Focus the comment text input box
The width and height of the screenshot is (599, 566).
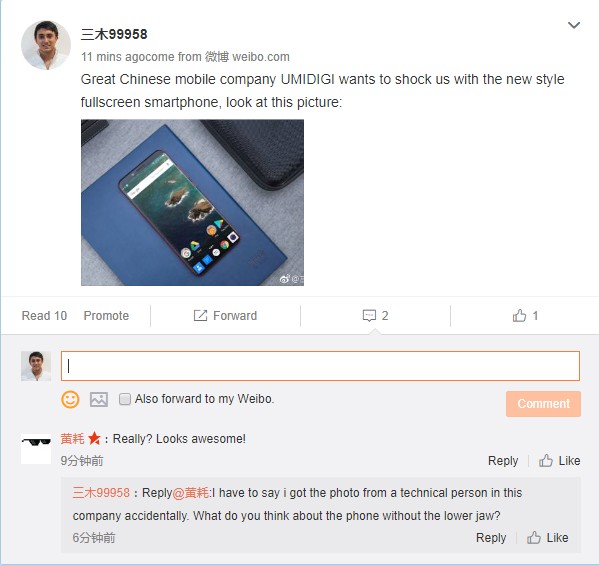coord(320,366)
